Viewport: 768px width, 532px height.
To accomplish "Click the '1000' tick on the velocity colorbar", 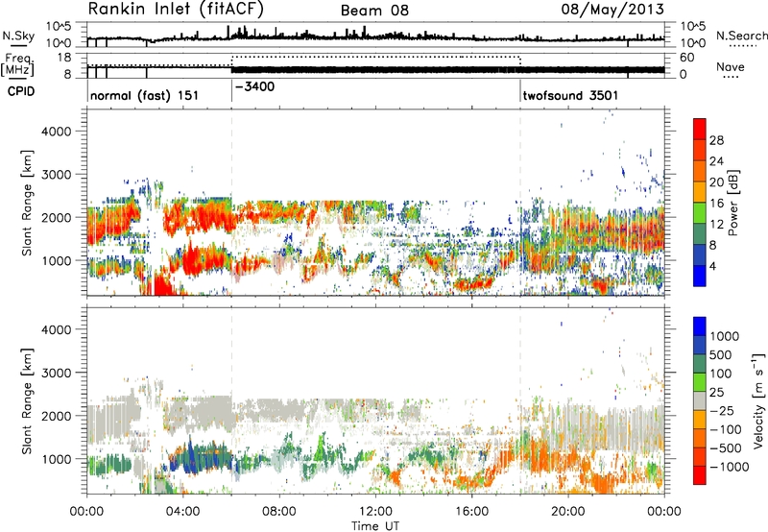I will (x=724, y=336).
